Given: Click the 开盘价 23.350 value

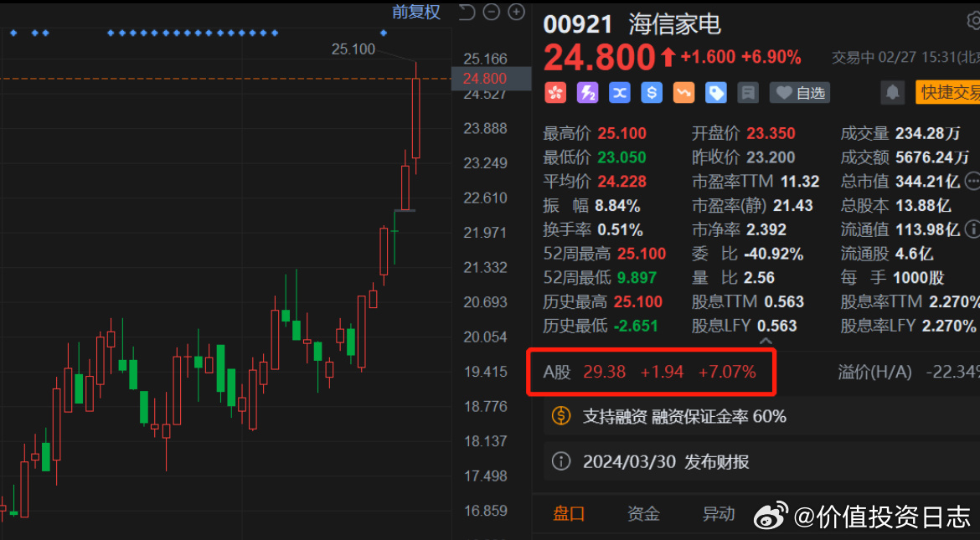Looking at the screenshot, I should point(771,133).
